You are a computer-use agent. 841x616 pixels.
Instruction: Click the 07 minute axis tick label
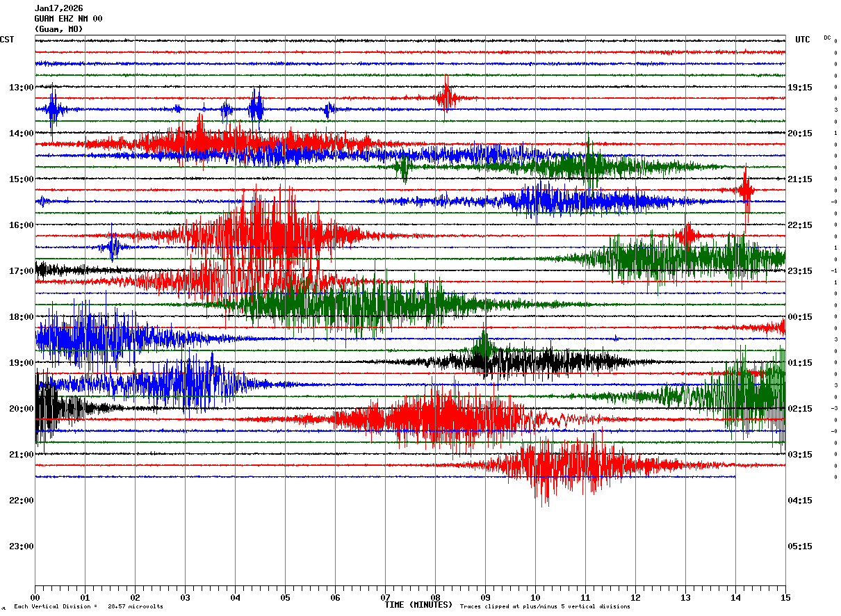[385, 597]
